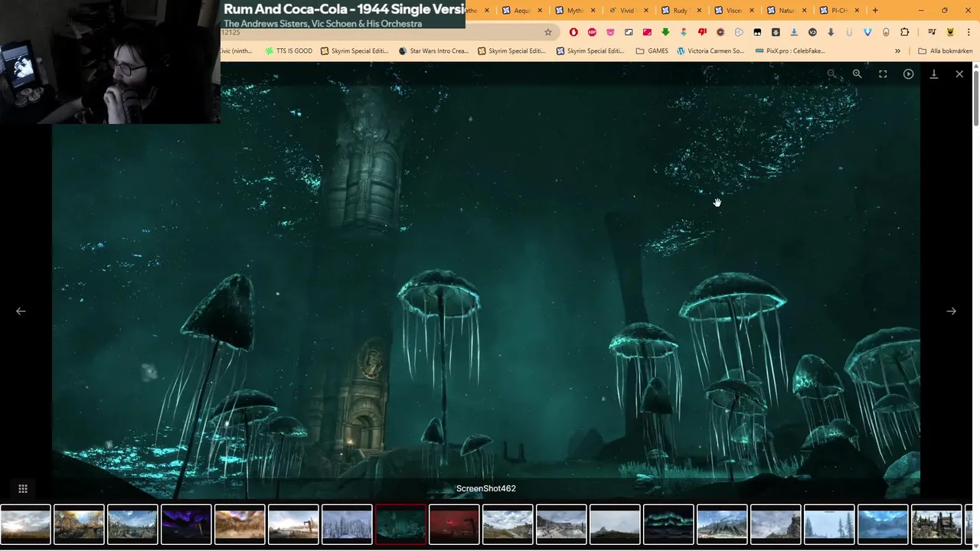Select the purple aurora night thumbnail

[186, 524]
